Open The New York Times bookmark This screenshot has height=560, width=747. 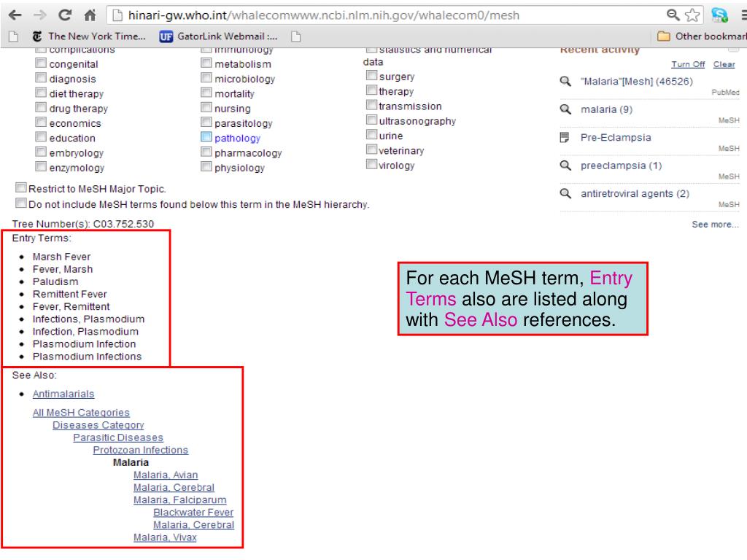click(89, 36)
